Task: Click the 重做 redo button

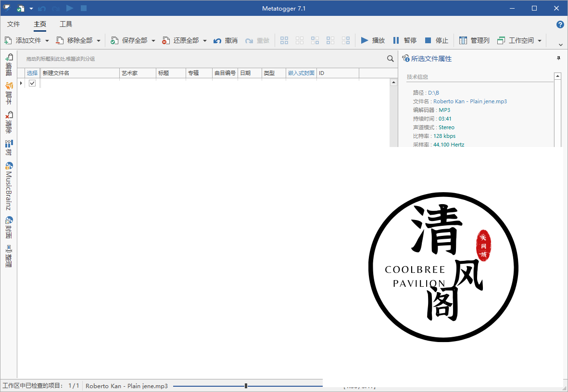Action: pyautogui.click(x=257, y=40)
